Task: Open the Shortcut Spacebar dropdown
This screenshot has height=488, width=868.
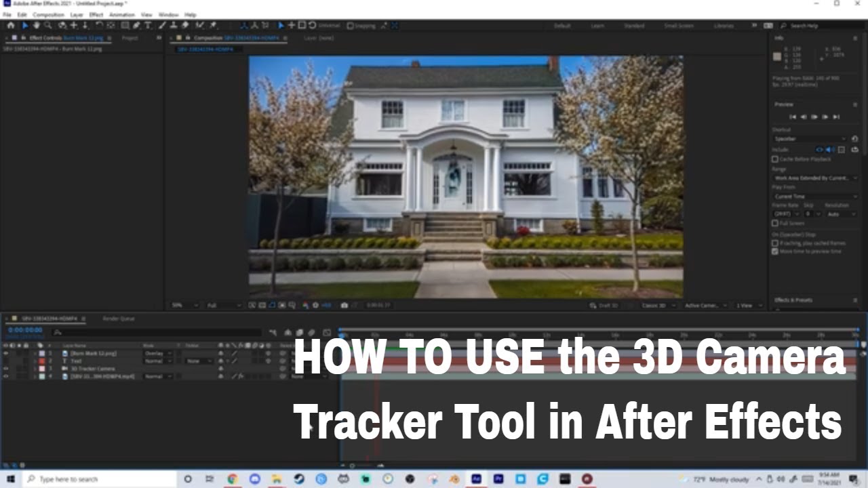Action: tap(810, 138)
